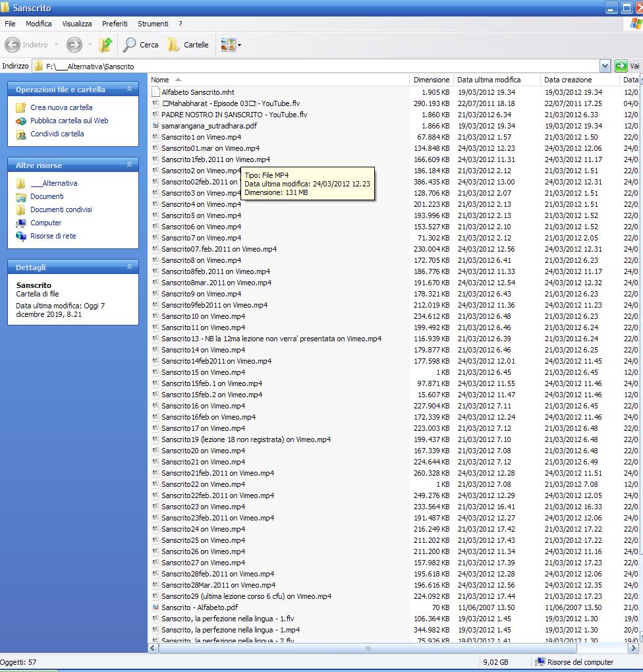Open the Cerca search tool
The image size is (643, 672).
click(x=141, y=45)
